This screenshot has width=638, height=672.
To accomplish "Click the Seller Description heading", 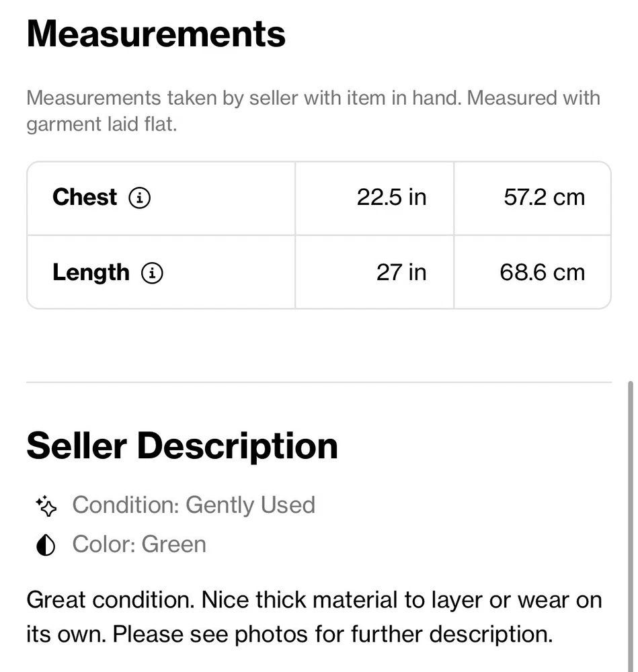I will (182, 446).
